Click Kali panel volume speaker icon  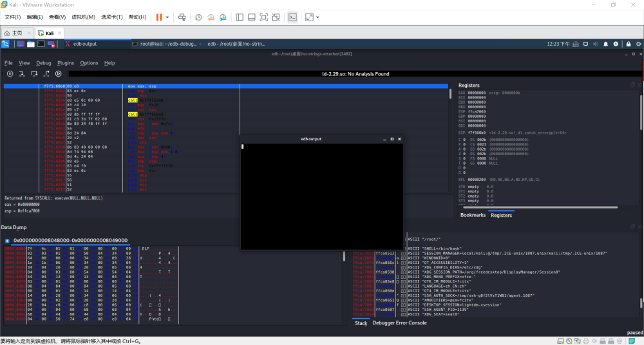596,44
